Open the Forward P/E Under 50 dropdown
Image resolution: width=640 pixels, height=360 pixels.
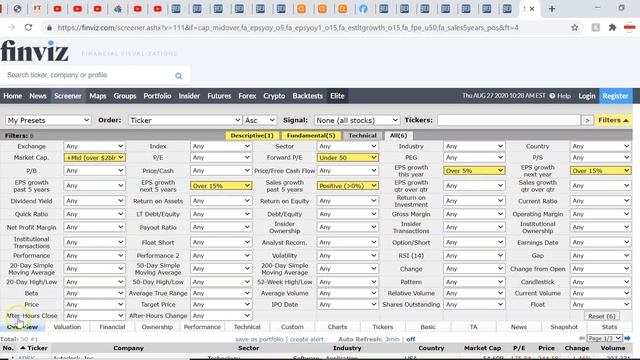click(x=347, y=158)
